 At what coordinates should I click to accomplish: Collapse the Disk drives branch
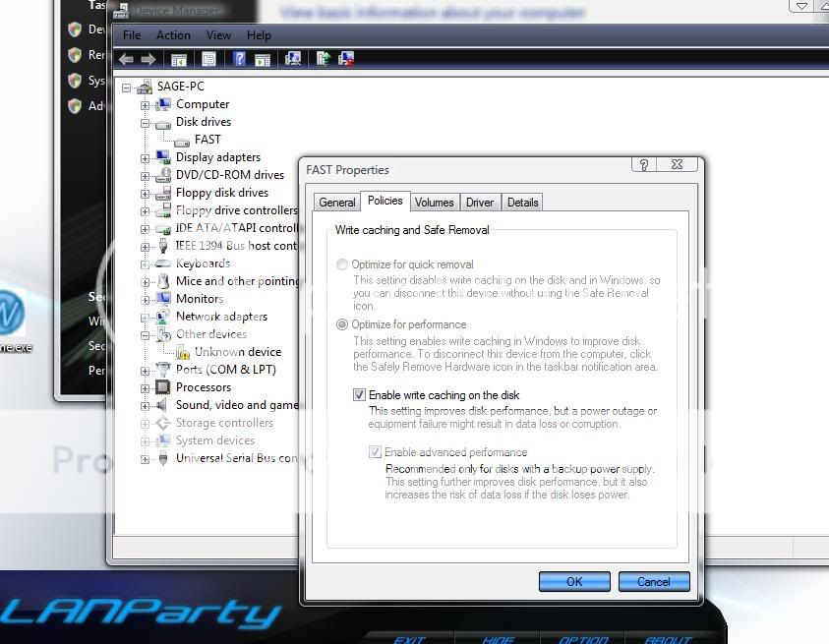pyautogui.click(x=146, y=122)
